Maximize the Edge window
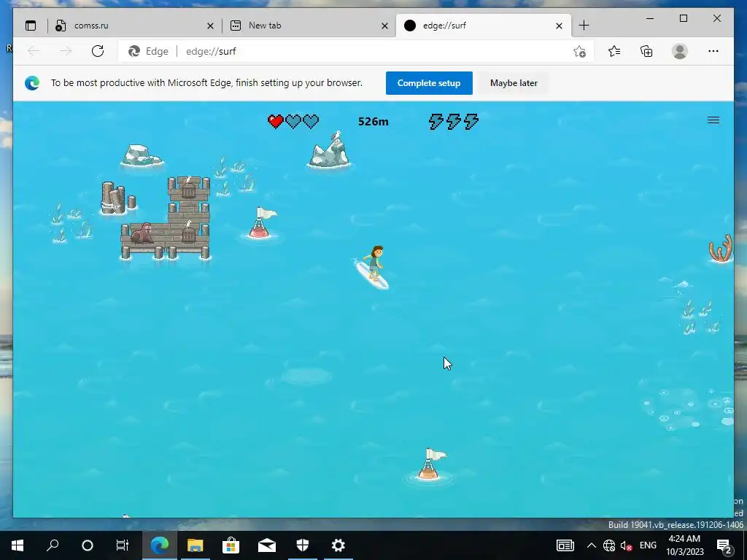This screenshot has width=747, height=560. pos(683,18)
